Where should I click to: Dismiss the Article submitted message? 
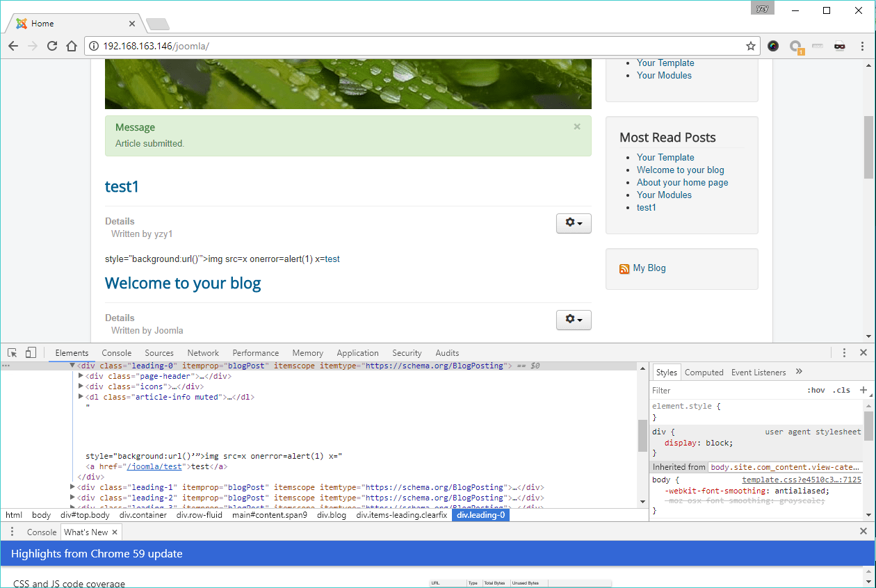click(x=577, y=127)
